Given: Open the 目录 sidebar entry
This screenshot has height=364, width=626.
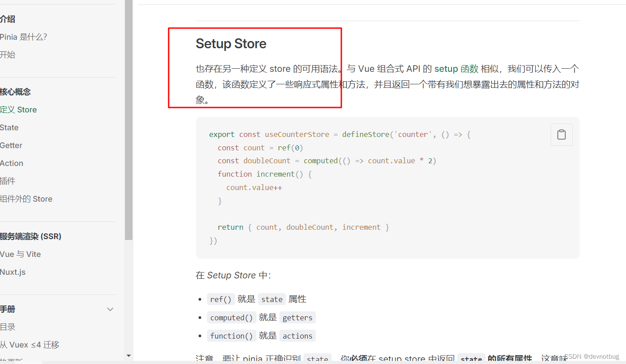Looking at the screenshot, I should coord(8,327).
